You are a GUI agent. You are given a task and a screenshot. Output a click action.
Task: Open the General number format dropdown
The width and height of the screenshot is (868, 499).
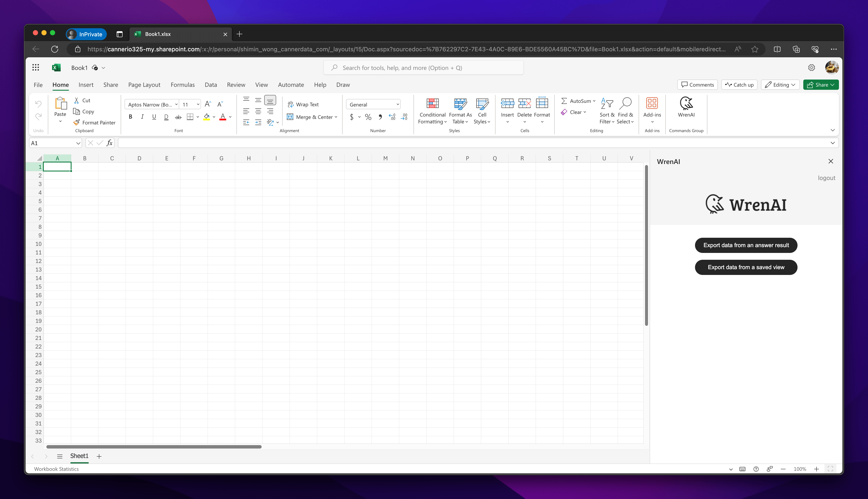[x=373, y=104]
